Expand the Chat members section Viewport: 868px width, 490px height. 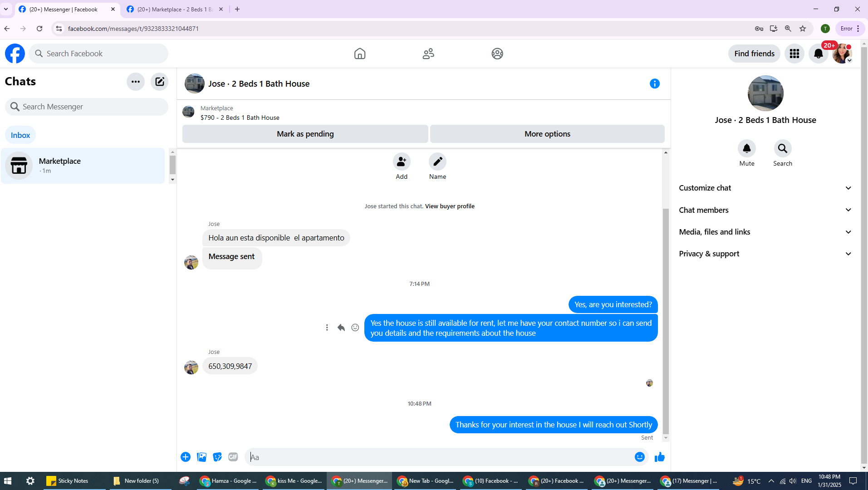[765, 210]
